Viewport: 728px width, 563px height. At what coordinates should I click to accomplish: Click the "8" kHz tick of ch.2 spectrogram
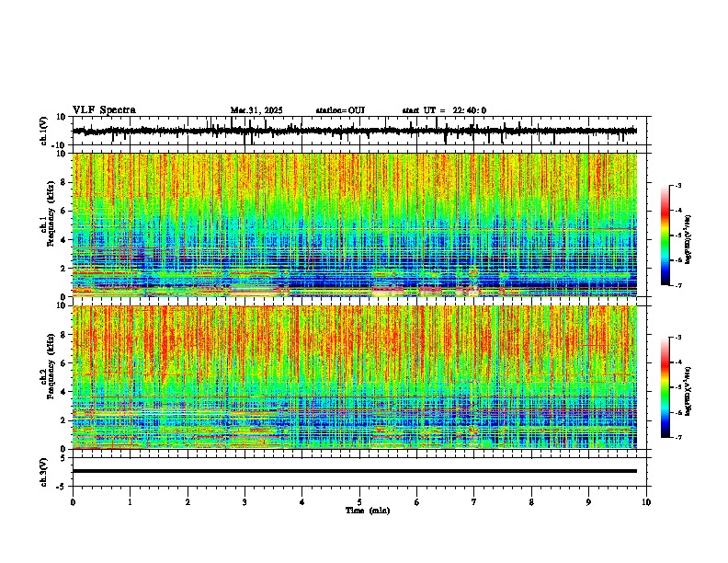(64, 335)
